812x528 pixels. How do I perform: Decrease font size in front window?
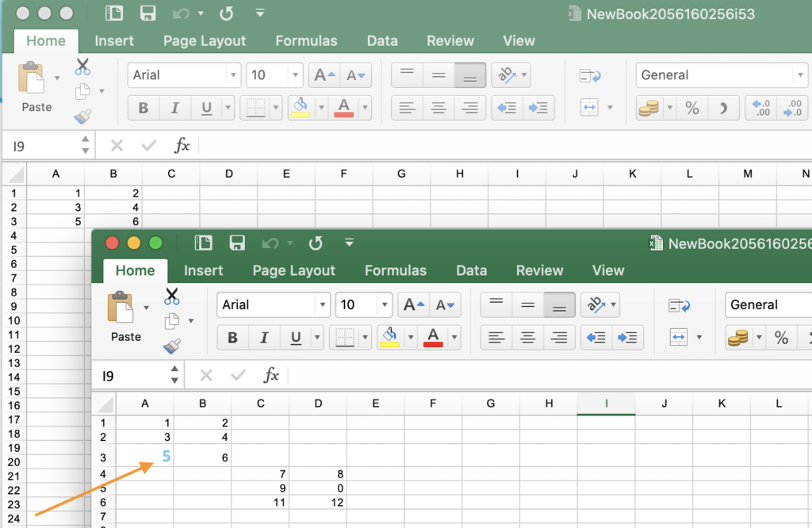point(445,305)
